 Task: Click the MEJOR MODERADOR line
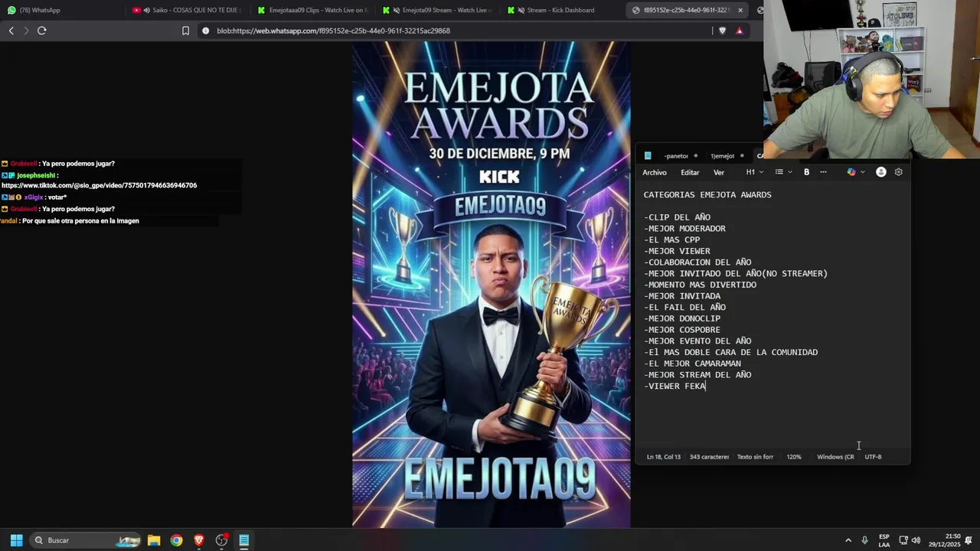click(684, 228)
